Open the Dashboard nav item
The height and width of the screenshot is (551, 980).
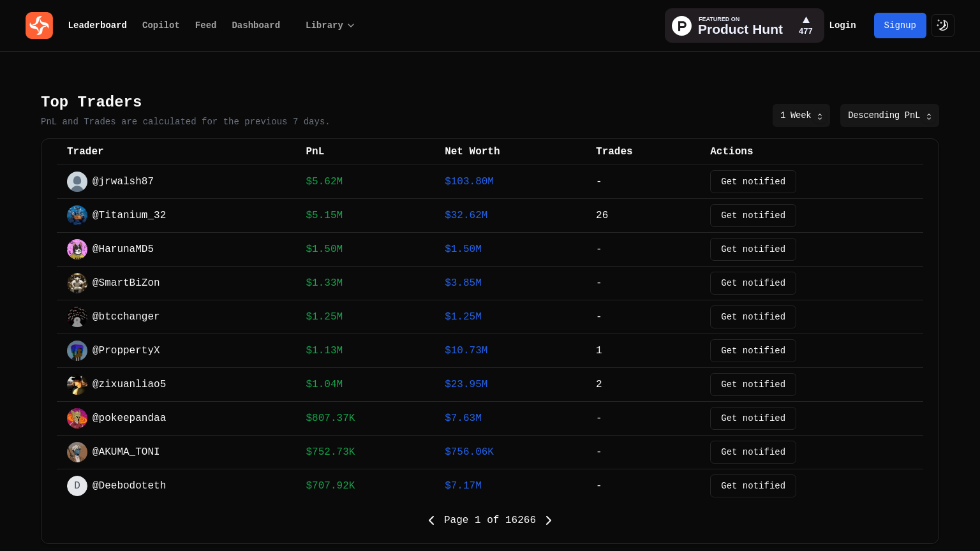pos(256,26)
